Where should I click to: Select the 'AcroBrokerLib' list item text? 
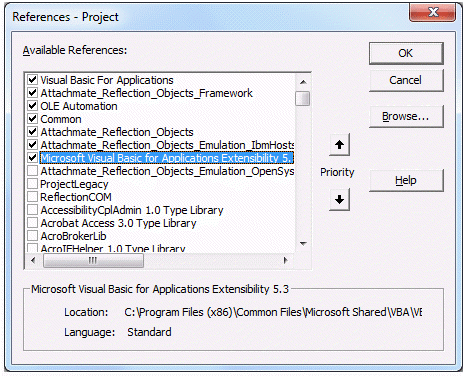coord(73,236)
